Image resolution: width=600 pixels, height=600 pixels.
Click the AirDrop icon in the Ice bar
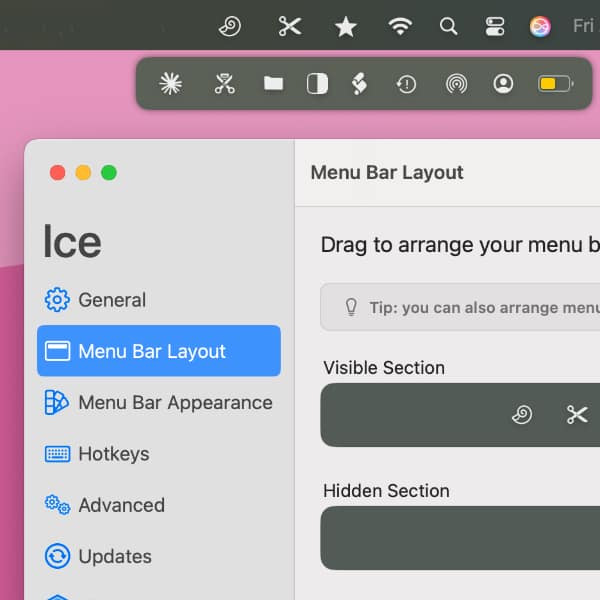tap(456, 84)
